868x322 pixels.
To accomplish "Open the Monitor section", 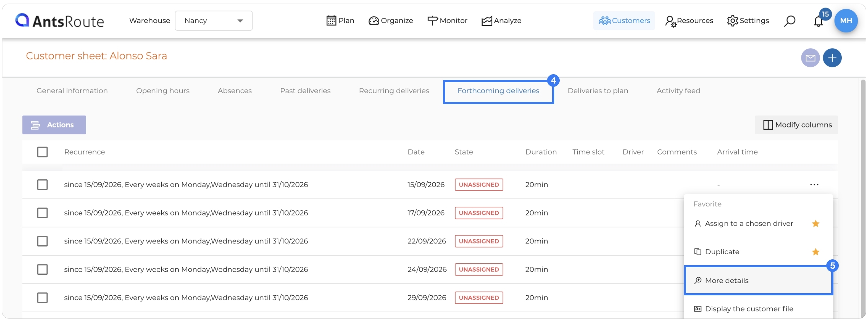I will [447, 21].
